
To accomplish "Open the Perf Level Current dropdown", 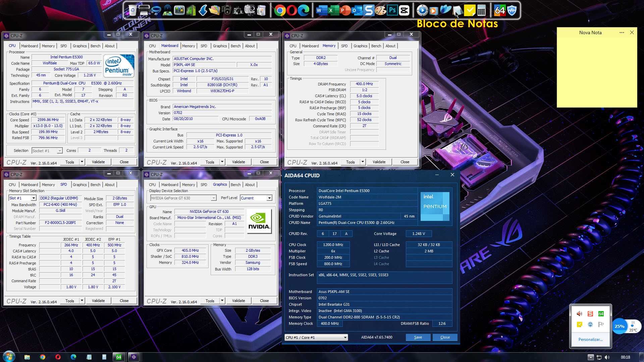I will tap(256, 198).
